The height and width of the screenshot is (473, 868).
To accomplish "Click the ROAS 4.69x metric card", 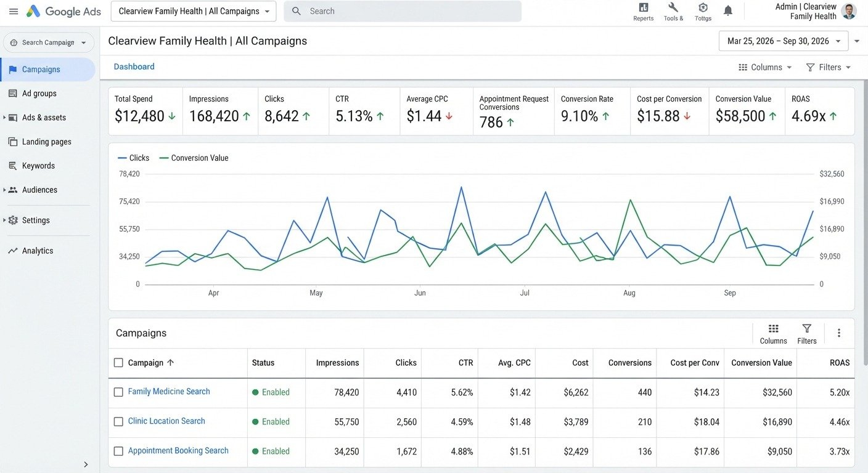I will coord(819,111).
